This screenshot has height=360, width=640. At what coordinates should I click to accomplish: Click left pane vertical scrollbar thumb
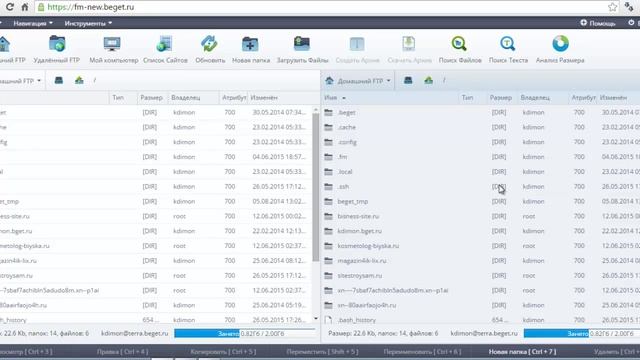(316, 188)
